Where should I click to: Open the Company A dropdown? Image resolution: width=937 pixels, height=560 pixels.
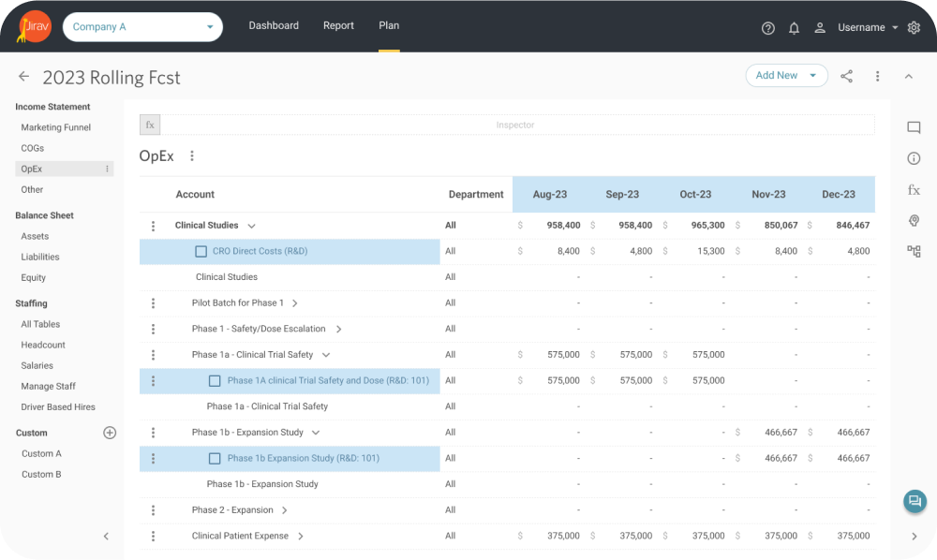click(x=142, y=27)
